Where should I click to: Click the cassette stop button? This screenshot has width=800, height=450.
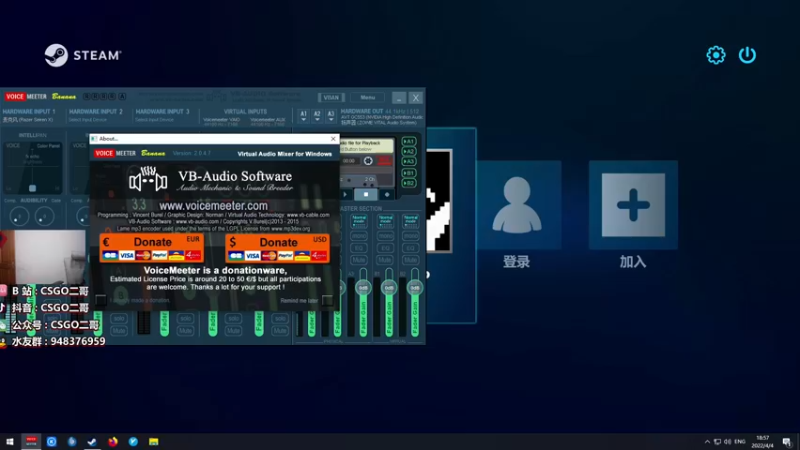coord(366,194)
